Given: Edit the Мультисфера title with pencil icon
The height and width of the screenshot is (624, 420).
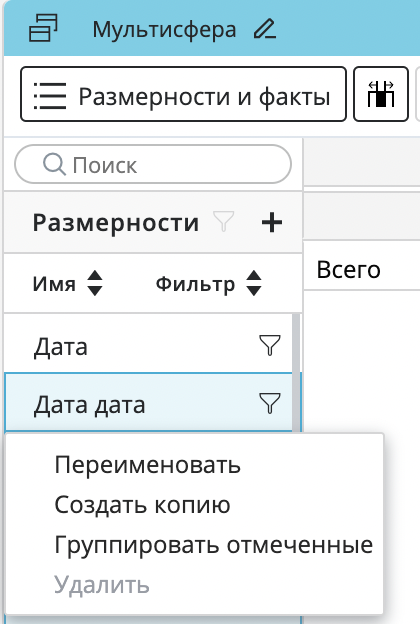Looking at the screenshot, I should tap(265, 29).
